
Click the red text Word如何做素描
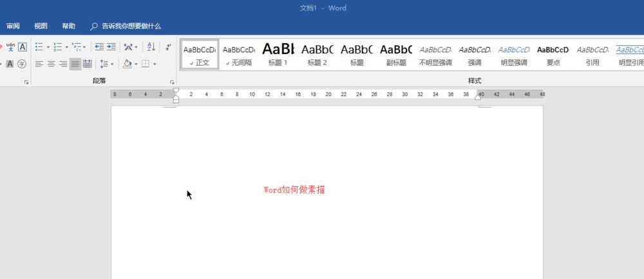[294, 190]
